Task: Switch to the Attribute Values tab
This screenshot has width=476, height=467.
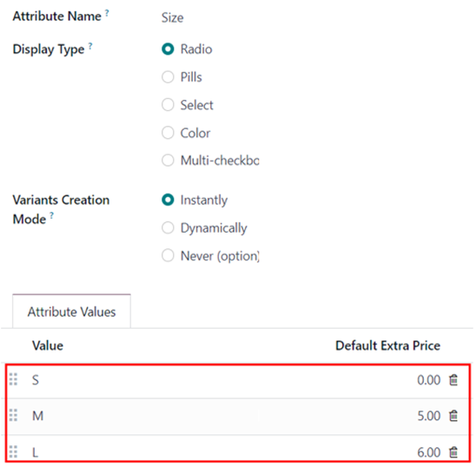Action: tap(71, 312)
